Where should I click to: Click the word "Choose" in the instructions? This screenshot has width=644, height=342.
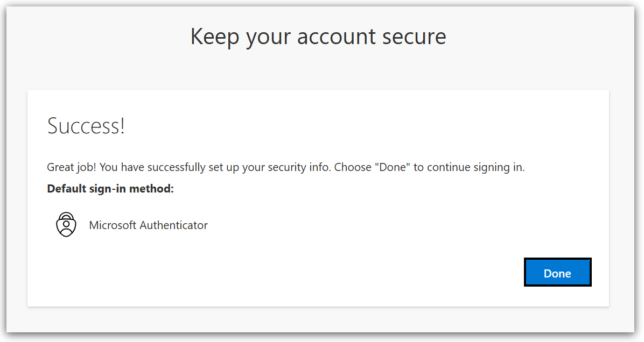352,167
